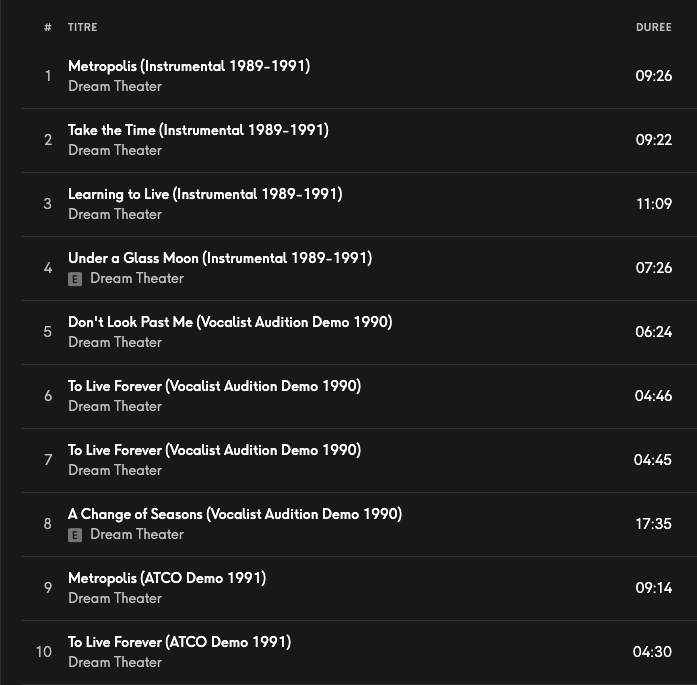Screen dimensions: 697x685
Task: Click track number 1 in the list
Action: 47,76
